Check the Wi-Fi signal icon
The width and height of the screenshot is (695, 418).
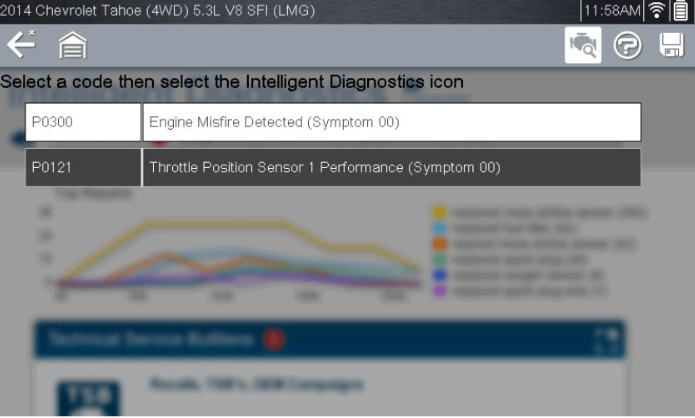pyautogui.click(x=656, y=10)
